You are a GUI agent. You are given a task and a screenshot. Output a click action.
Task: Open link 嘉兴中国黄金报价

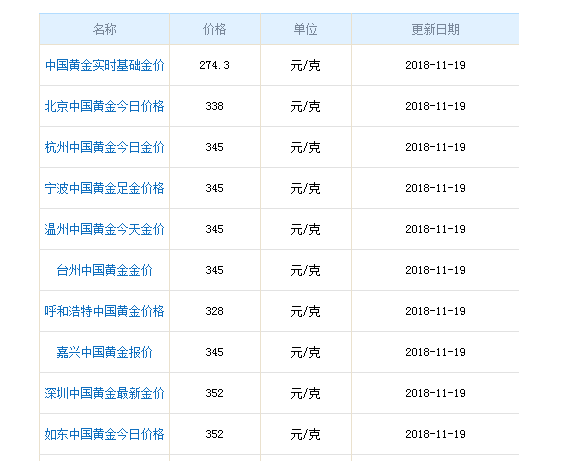105,352
